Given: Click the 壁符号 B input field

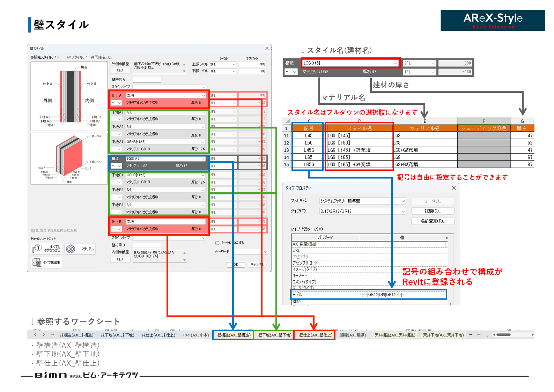Looking at the screenshot, I should 147,245.
